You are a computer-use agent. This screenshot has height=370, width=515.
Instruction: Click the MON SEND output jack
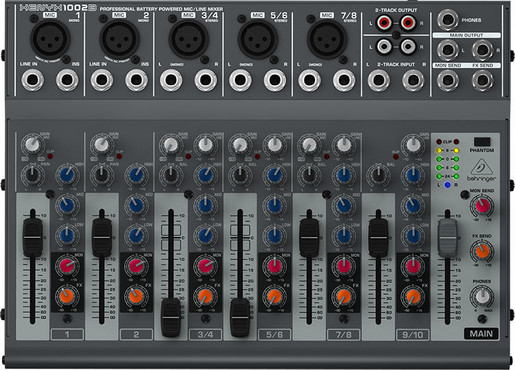448,80
